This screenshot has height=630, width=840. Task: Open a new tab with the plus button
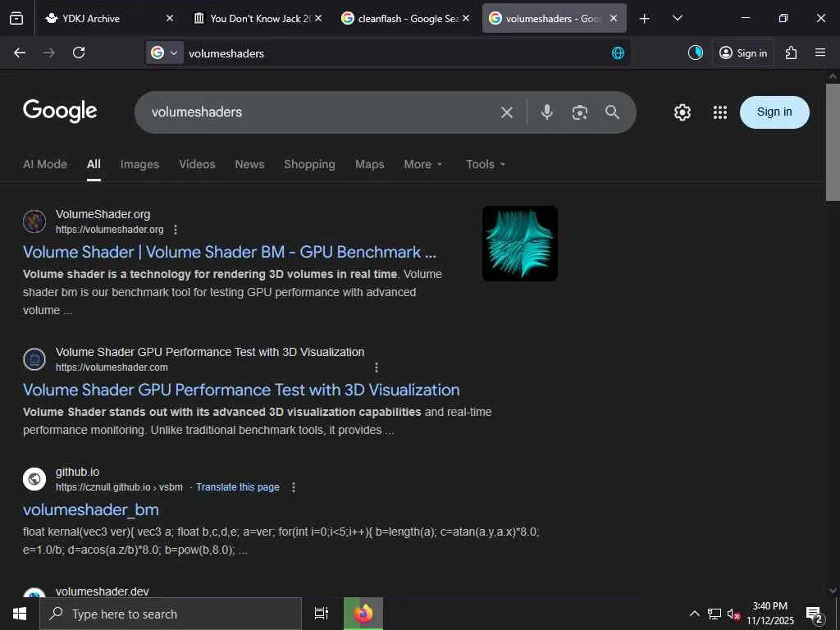(x=645, y=18)
